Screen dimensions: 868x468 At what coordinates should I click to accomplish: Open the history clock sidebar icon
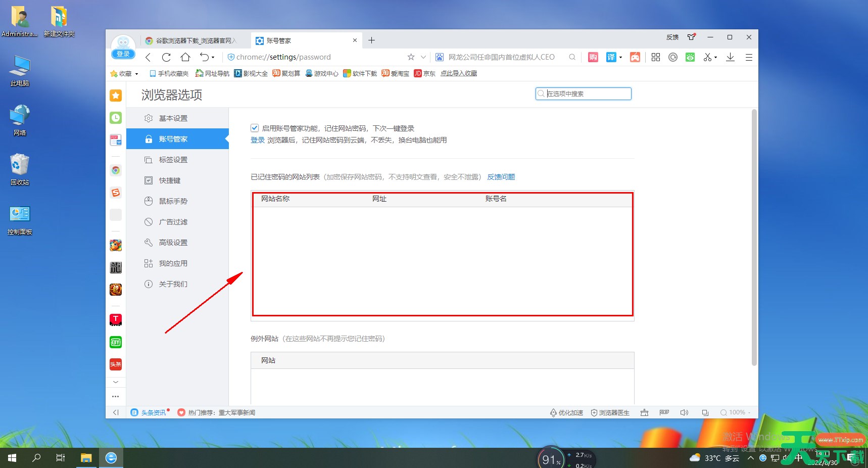116,118
